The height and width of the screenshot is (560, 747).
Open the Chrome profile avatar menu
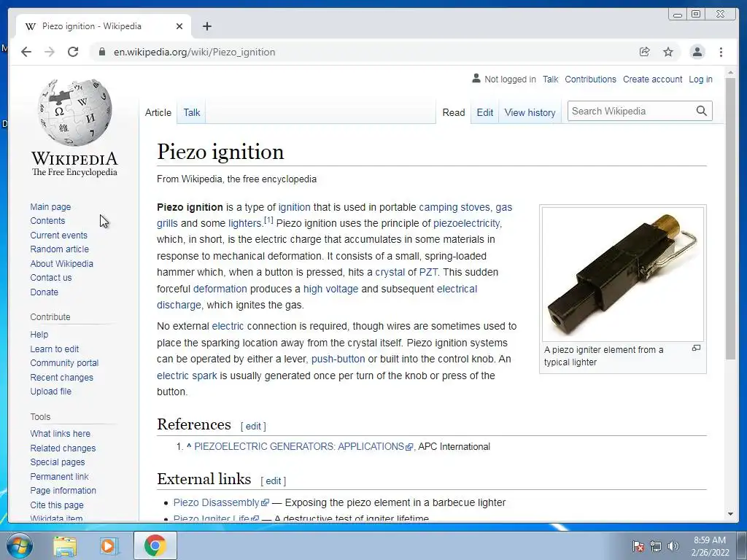click(697, 52)
